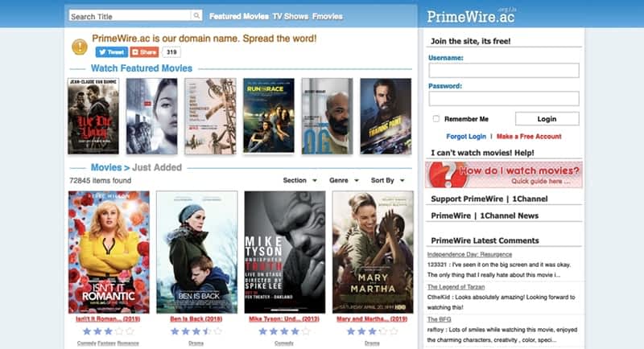This screenshot has width=644, height=349.
Task: Click the Tweet button with bird icon
Action: click(x=112, y=52)
